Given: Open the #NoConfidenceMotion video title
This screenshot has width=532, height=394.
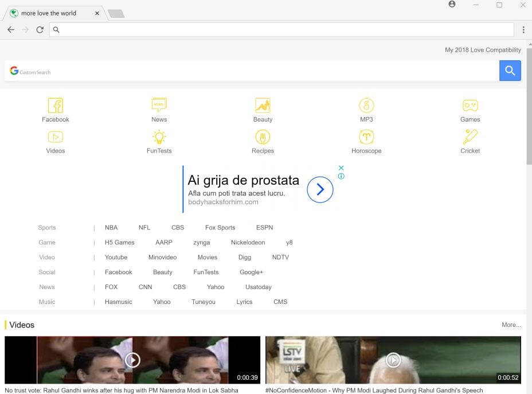Looking at the screenshot, I should (x=374, y=390).
